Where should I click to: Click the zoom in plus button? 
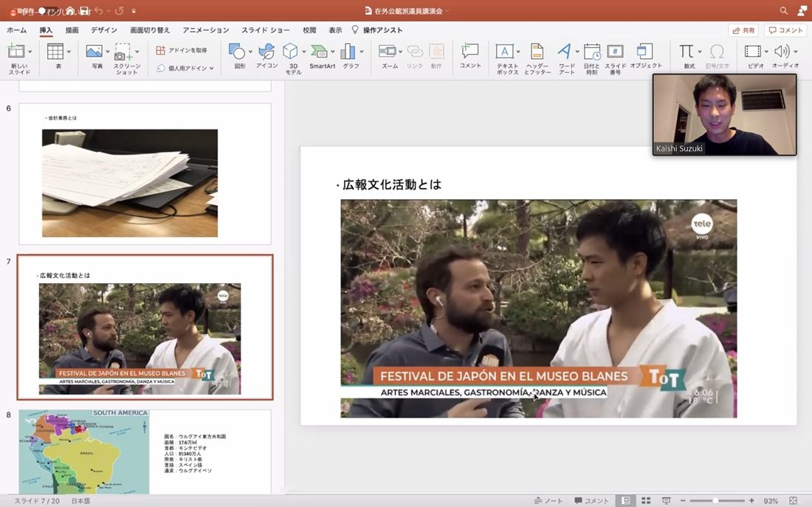(x=752, y=501)
